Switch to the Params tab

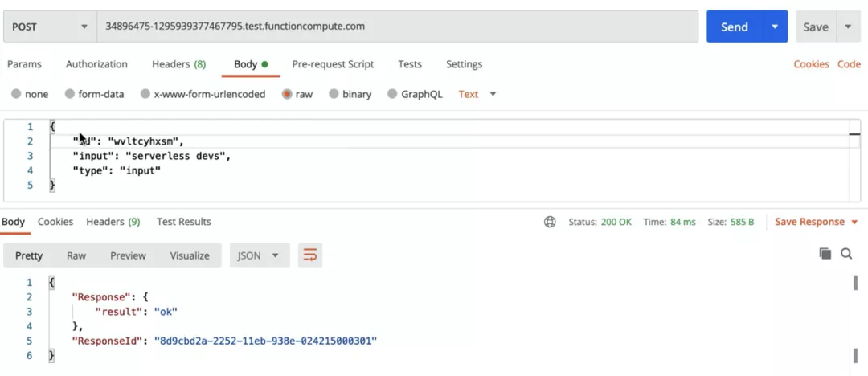pyautogui.click(x=24, y=64)
